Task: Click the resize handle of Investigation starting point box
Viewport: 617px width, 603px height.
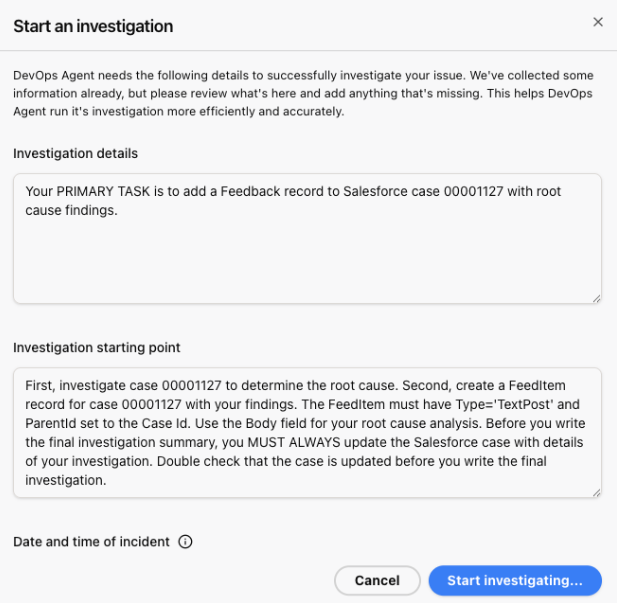Action: click(x=596, y=491)
